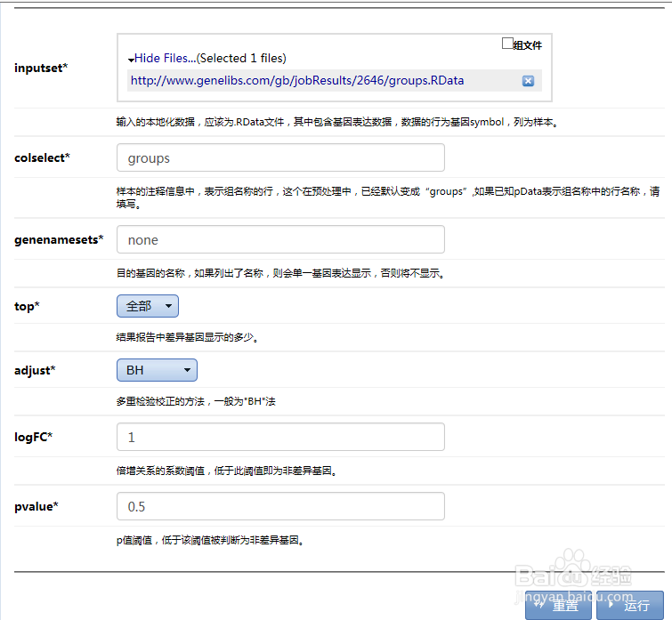This screenshot has width=672, height=620.
Task: Click the text 倍增关系的系数阈值，低于此阈值即为非差异基因。
Action: click(227, 471)
